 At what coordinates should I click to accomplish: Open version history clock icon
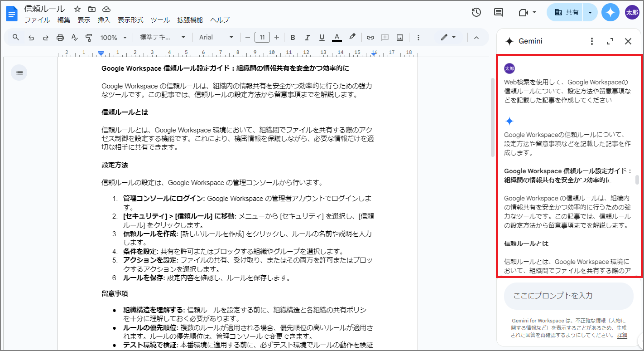pos(476,12)
